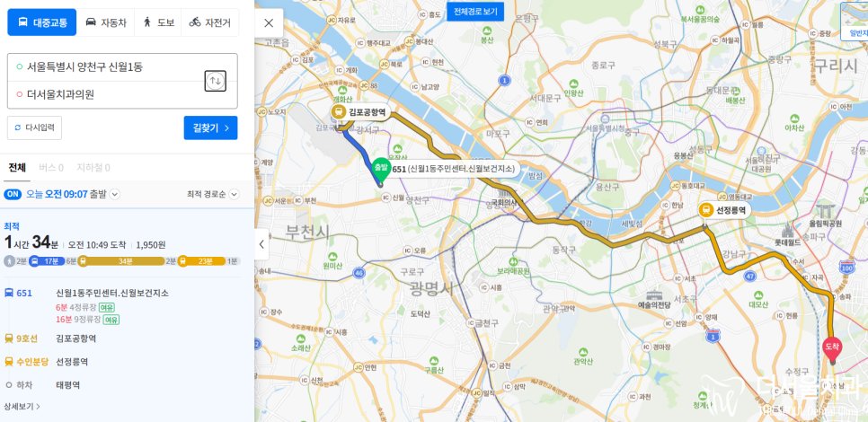This screenshot has width=868, height=422.
Task: Open departure time dropdown next to 출발
Action: click(115, 194)
